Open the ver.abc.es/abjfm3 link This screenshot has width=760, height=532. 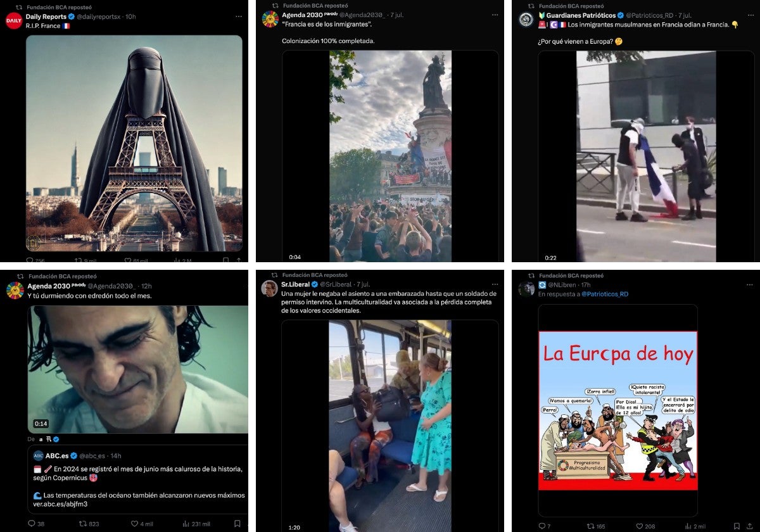pos(60,503)
